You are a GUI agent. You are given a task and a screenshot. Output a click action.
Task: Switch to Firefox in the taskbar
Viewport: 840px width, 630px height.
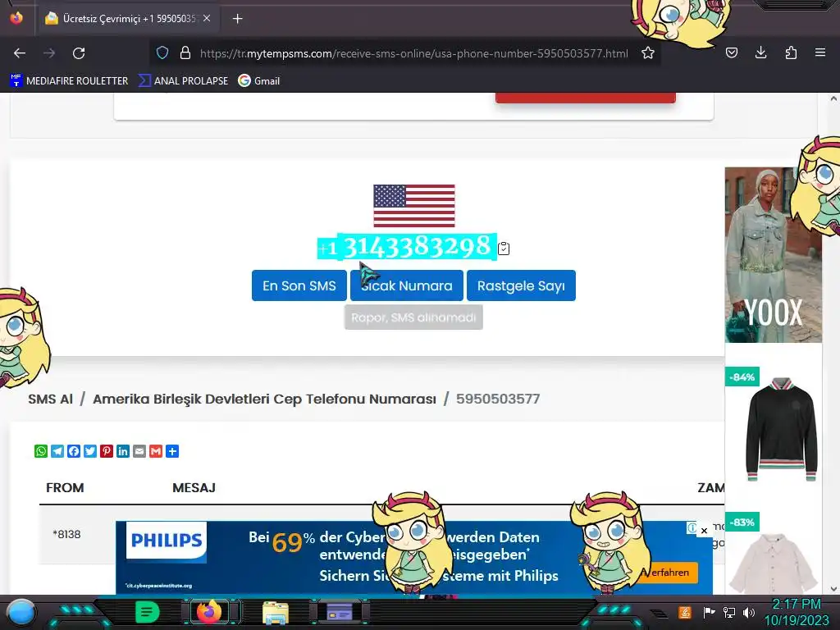pos(209,612)
